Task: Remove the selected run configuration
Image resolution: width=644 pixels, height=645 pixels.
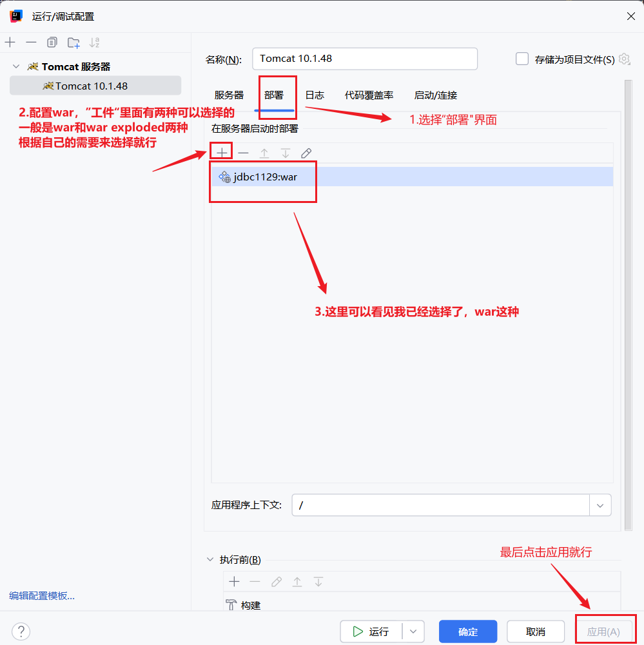Action: pyautogui.click(x=32, y=43)
